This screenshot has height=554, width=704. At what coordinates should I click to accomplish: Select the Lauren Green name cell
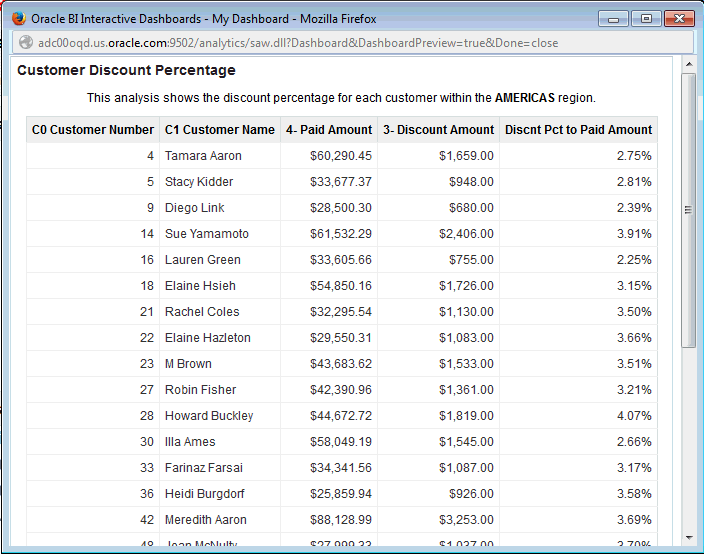point(220,260)
